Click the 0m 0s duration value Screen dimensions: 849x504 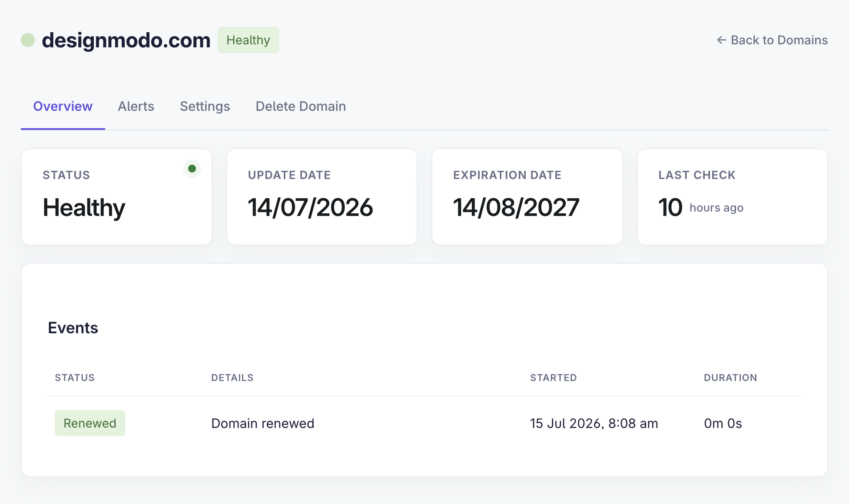click(723, 423)
